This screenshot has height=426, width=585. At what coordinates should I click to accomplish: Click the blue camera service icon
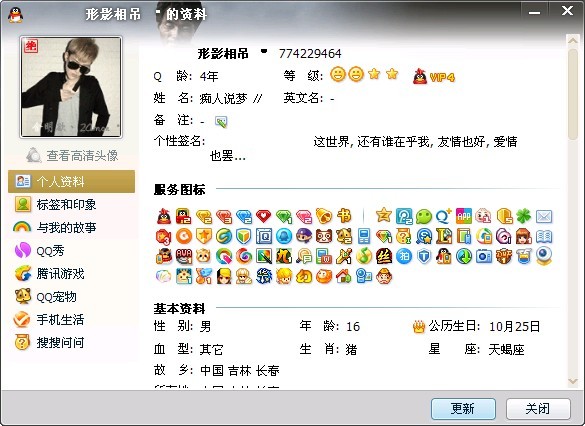point(484,256)
